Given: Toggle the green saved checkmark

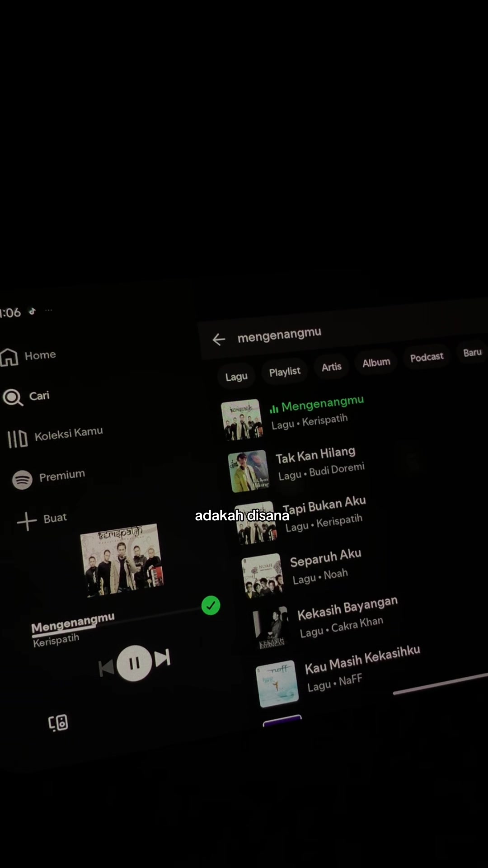Looking at the screenshot, I should (x=211, y=605).
